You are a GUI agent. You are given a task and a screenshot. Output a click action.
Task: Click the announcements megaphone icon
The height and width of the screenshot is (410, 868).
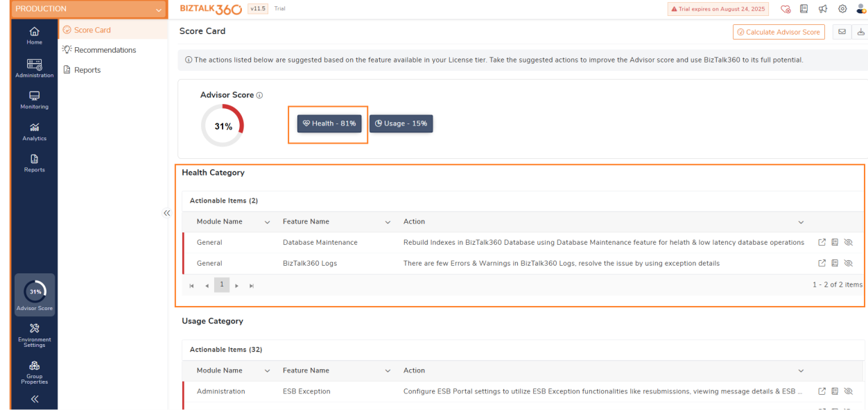(x=823, y=9)
